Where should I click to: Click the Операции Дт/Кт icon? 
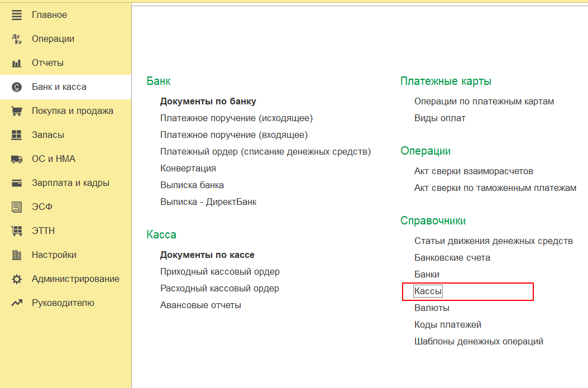click(17, 39)
